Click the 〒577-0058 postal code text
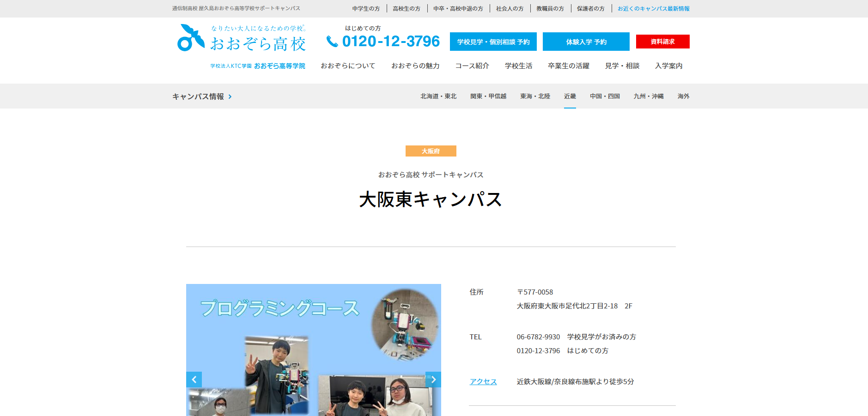This screenshot has width=868, height=416. (535, 292)
